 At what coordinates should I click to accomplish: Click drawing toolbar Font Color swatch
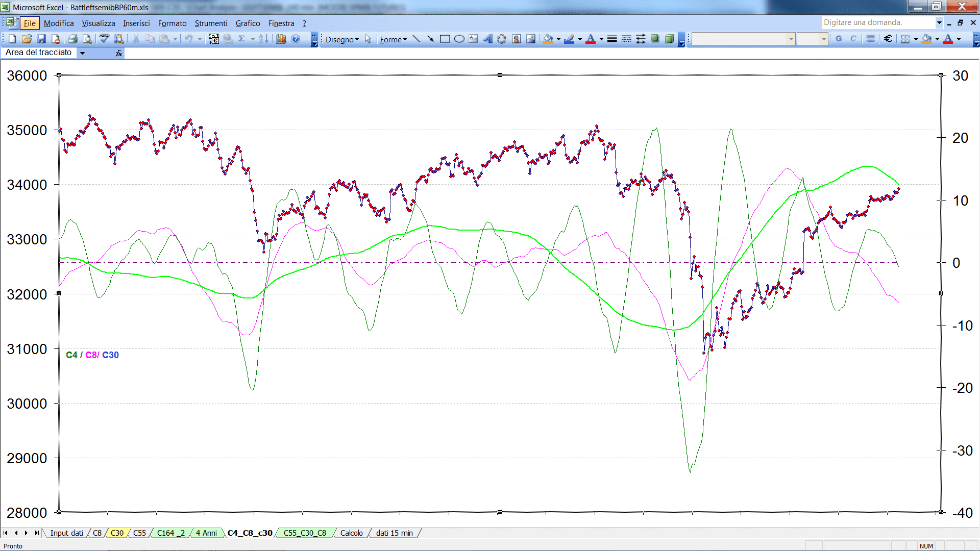pos(591,39)
